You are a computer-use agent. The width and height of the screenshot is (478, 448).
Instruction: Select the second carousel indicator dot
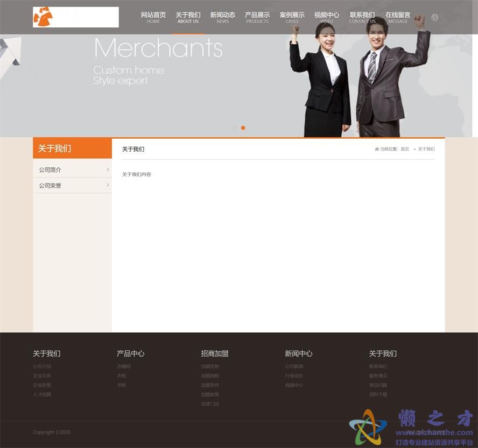click(x=243, y=128)
